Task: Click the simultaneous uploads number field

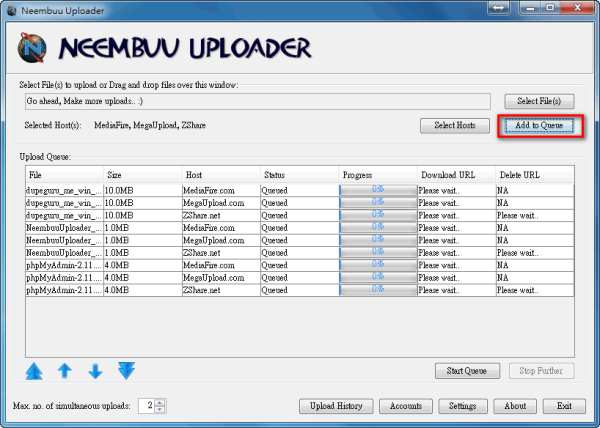Action: [147, 406]
